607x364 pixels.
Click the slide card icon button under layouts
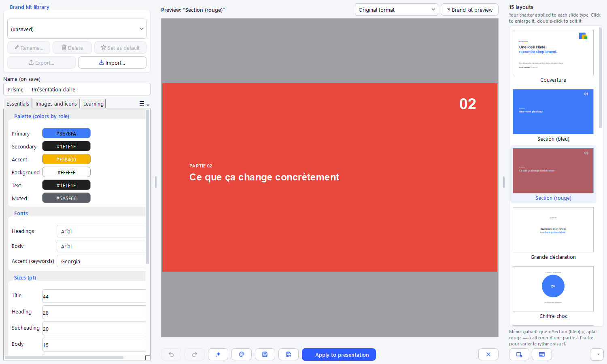pos(542,354)
